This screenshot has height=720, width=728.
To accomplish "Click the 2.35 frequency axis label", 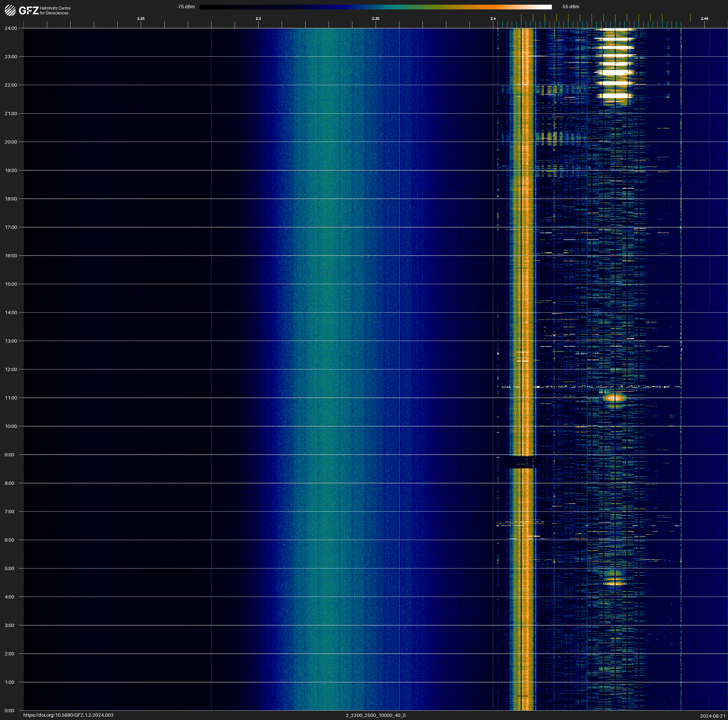I will [375, 19].
